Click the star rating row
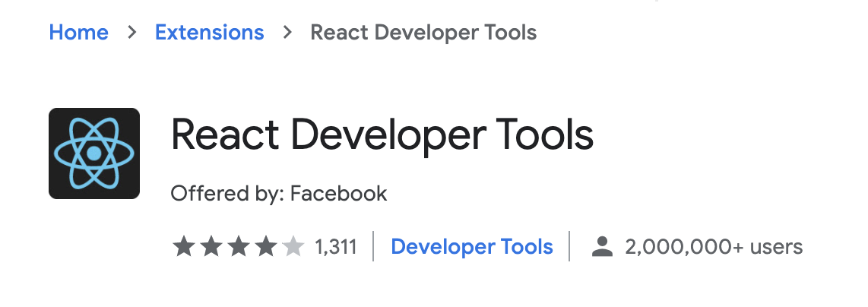 pos(239,247)
